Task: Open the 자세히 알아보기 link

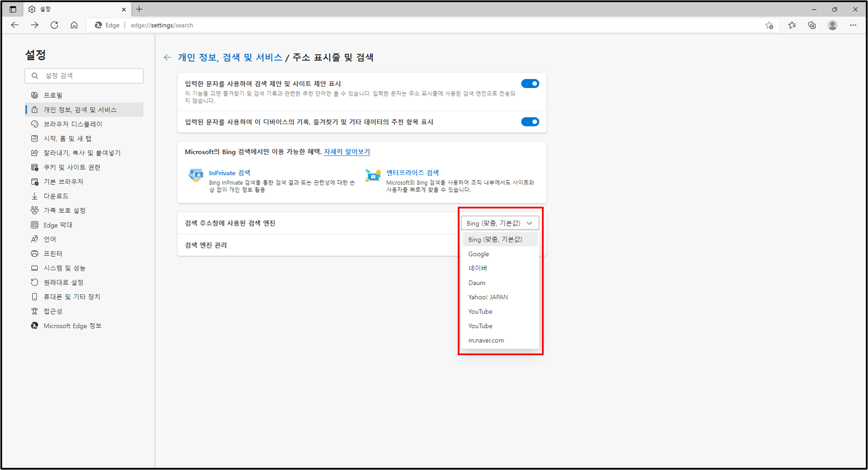Action: click(347, 151)
